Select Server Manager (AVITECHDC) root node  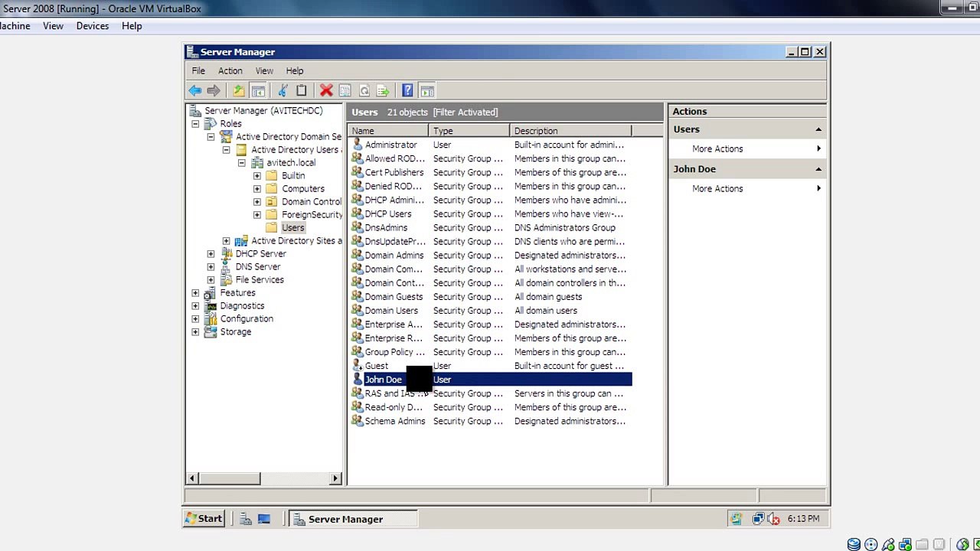point(263,111)
